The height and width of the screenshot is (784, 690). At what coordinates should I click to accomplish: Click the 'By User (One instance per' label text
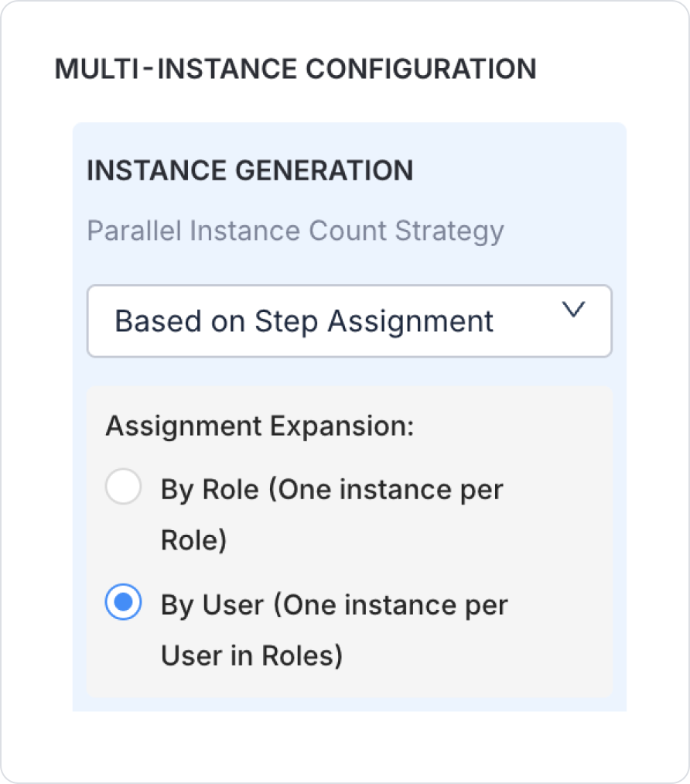pos(333,604)
